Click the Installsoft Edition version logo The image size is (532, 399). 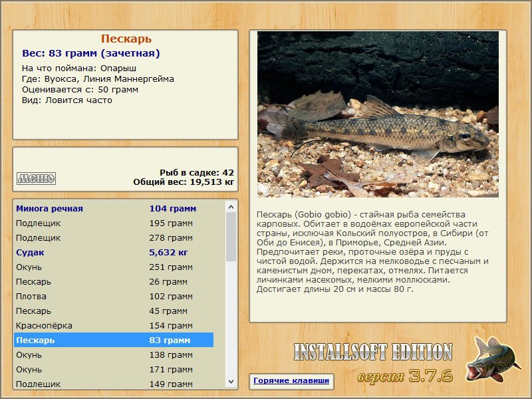[373, 362]
